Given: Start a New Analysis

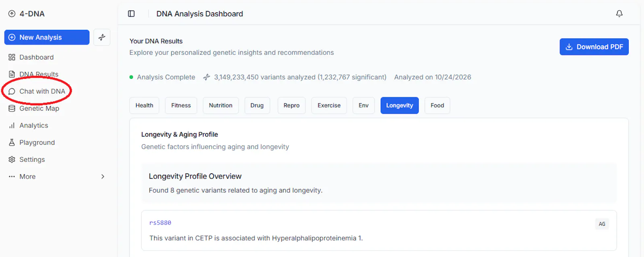Looking at the screenshot, I should click(x=47, y=37).
